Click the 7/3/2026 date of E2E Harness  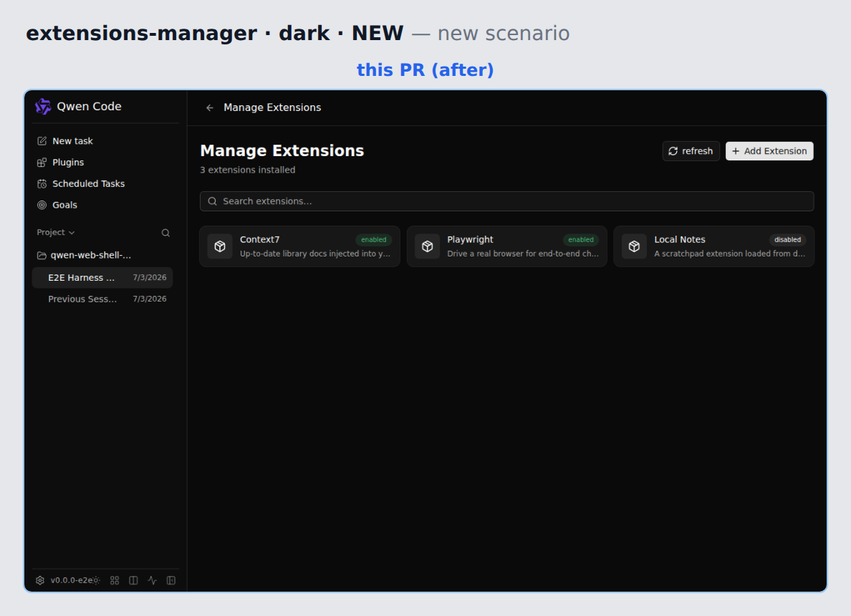click(150, 277)
